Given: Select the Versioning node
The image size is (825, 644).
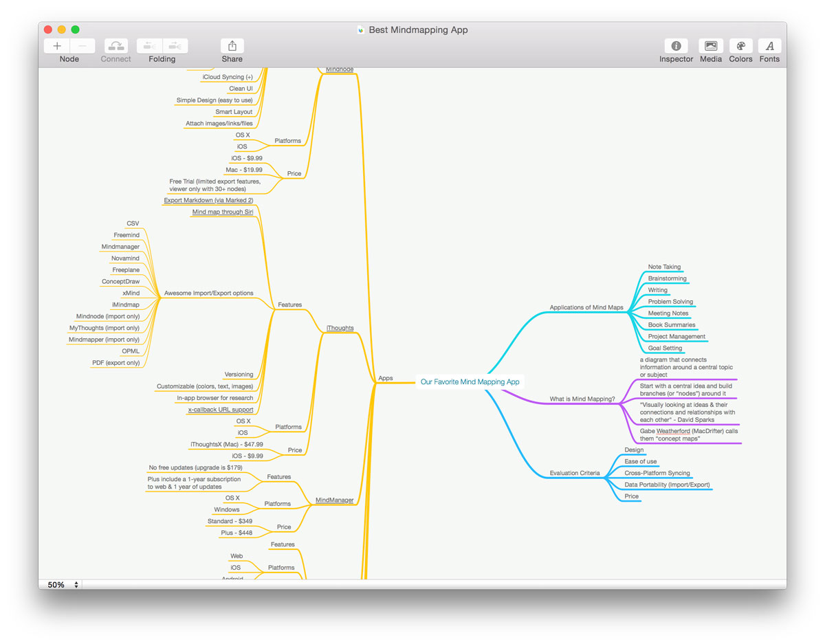Looking at the screenshot, I should pyautogui.click(x=239, y=375).
